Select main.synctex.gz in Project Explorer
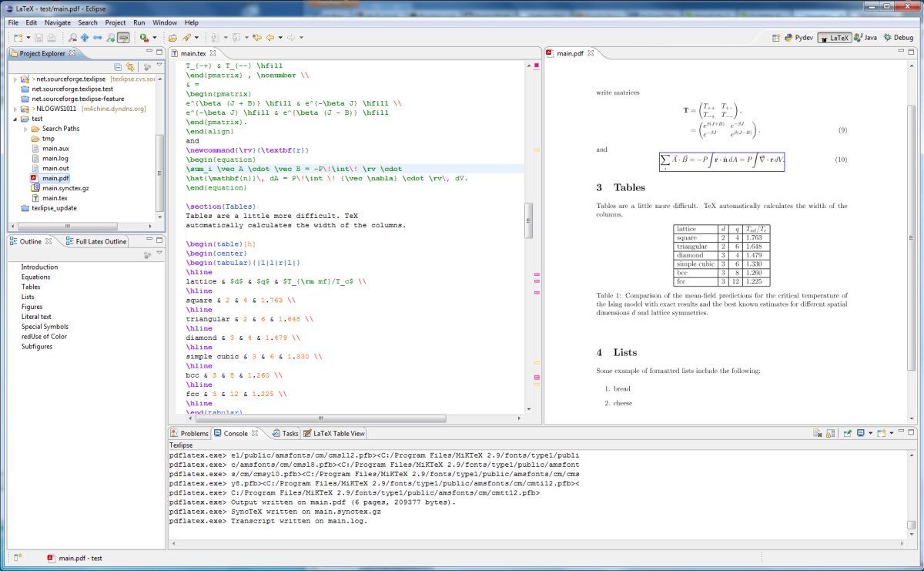Viewport: 924px width, 571px height. [x=65, y=188]
